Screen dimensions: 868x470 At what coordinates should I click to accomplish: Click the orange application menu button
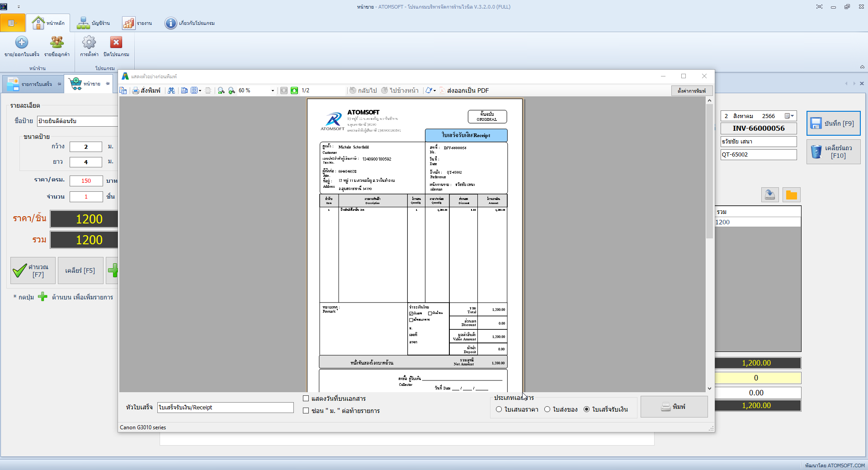pyautogui.click(x=13, y=23)
